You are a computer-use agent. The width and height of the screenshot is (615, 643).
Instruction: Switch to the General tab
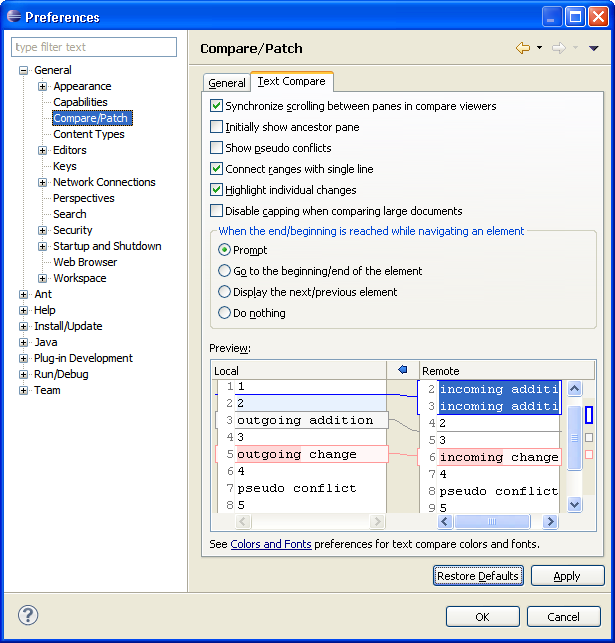[x=227, y=83]
